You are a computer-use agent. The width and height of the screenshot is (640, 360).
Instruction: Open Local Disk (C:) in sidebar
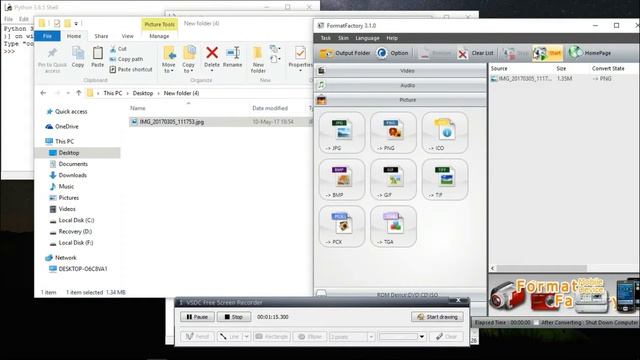[76, 220]
